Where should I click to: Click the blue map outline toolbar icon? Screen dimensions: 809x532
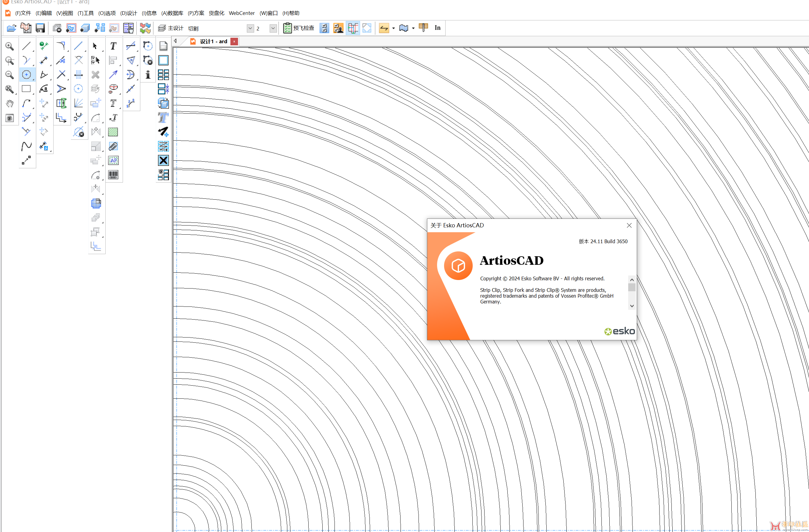(404, 28)
